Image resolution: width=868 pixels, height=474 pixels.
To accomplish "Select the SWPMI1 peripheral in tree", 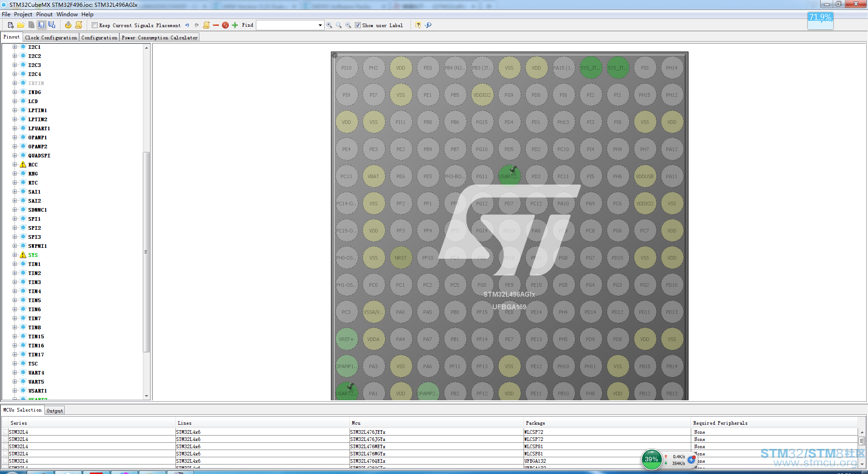I will point(38,246).
